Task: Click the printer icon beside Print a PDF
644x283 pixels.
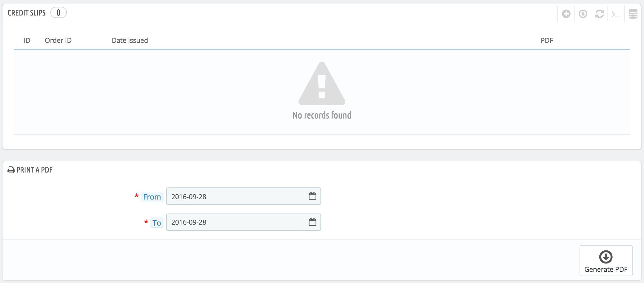Action: point(11,170)
